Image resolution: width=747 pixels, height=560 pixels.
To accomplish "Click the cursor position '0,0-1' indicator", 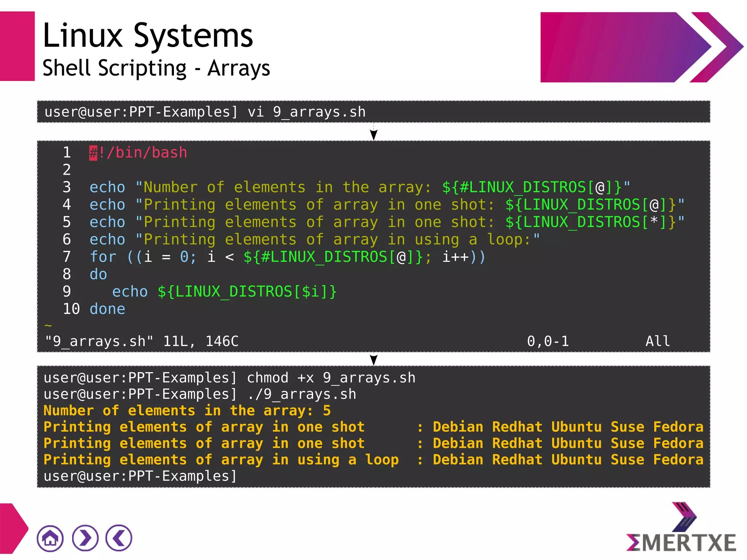I will (548, 342).
